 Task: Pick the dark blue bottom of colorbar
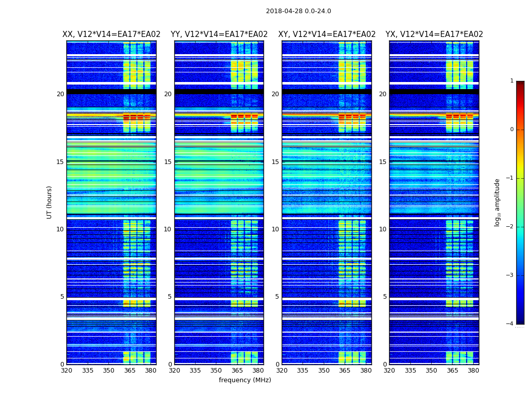click(x=520, y=321)
